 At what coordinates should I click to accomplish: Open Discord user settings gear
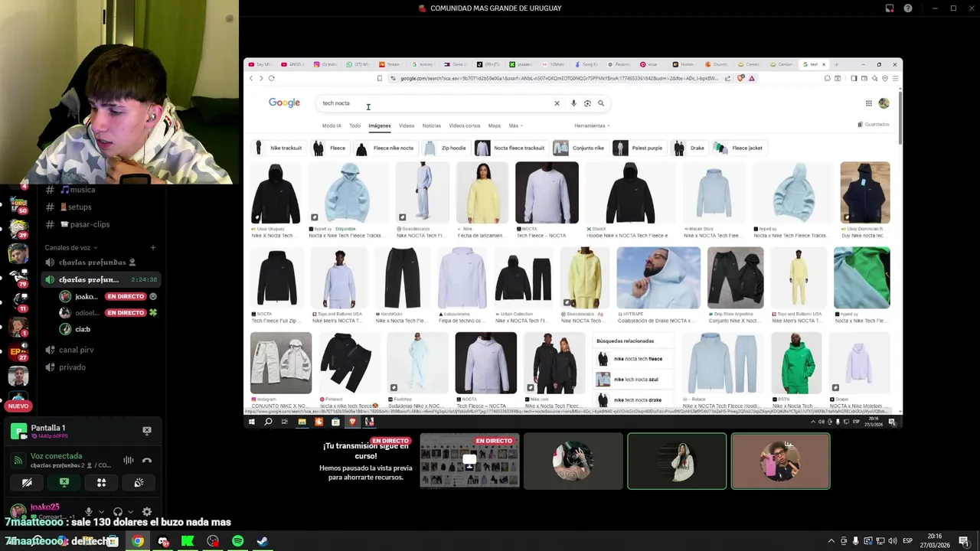click(147, 512)
